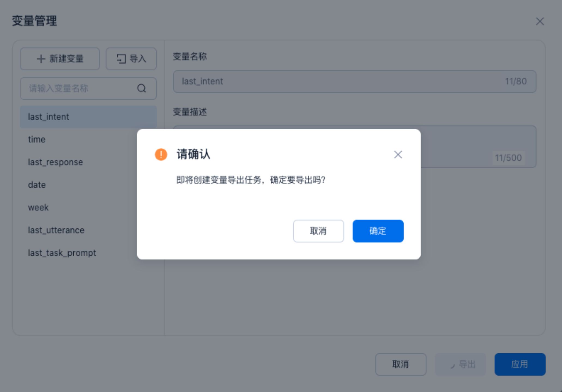The height and width of the screenshot is (392, 562).
Task: Close the 请确认 dialog with the X
Action: tap(398, 155)
